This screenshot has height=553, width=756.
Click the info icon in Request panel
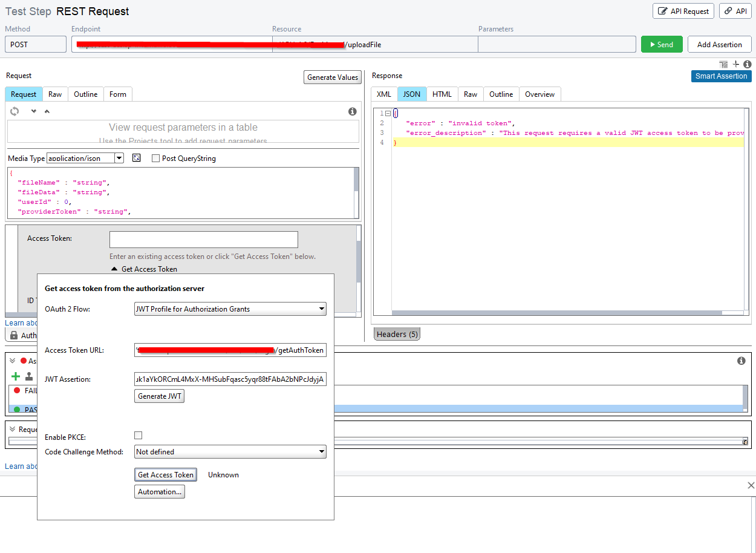pos(353,112)
